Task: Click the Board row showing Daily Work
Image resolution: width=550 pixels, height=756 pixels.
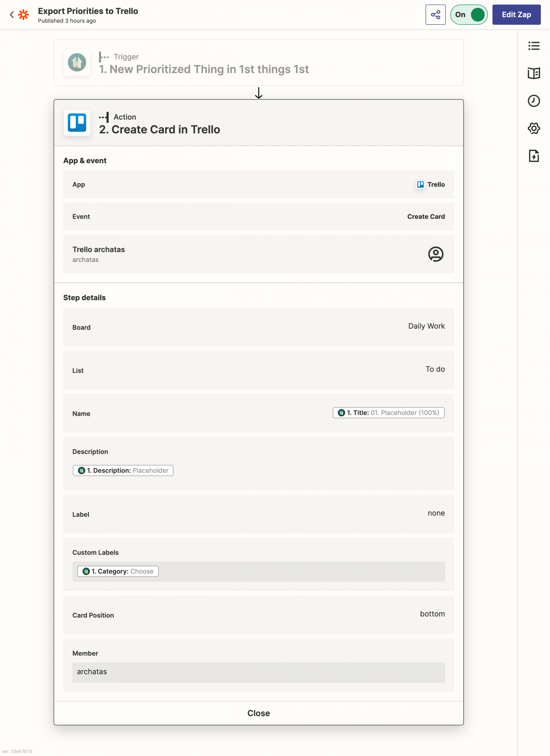Action: click(x=258, y=327)
